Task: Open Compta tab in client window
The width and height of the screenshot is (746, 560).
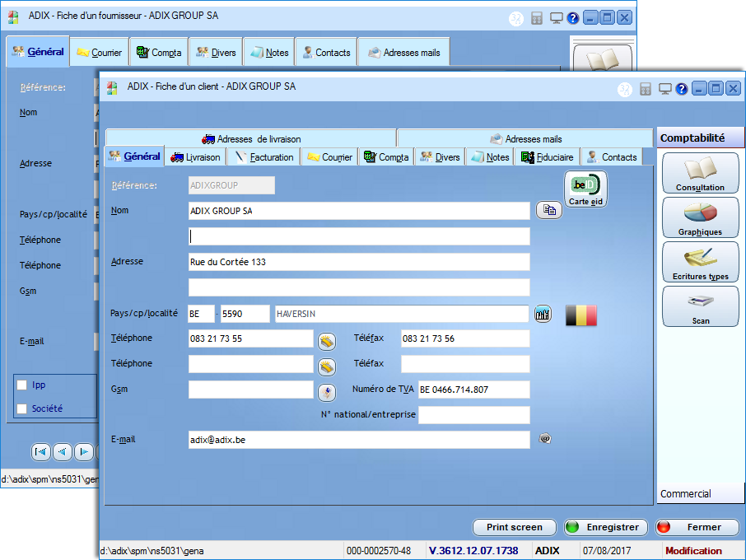Action: pyautogui.click(x=386, y=157)
